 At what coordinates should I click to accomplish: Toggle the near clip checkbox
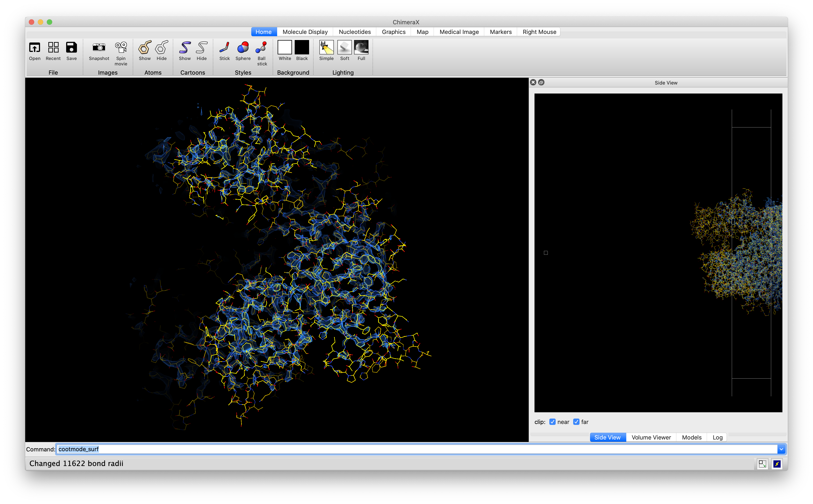click(552, 422)
